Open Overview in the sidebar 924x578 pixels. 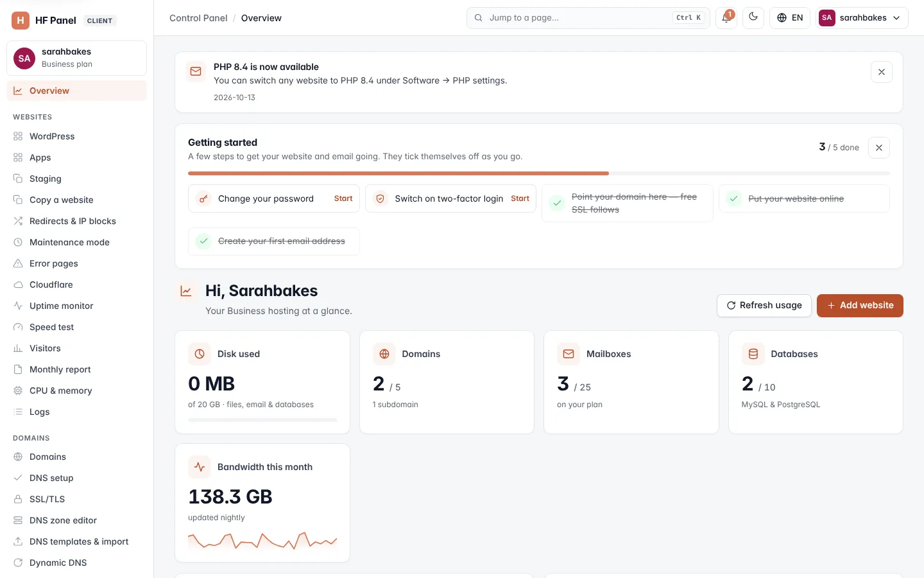point(76,91)
